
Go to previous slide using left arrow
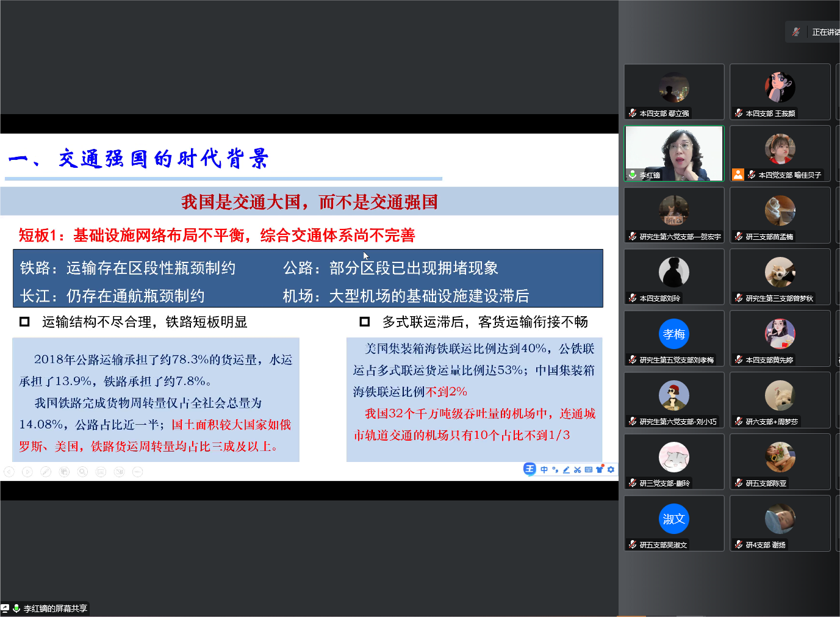coord(9,472)
